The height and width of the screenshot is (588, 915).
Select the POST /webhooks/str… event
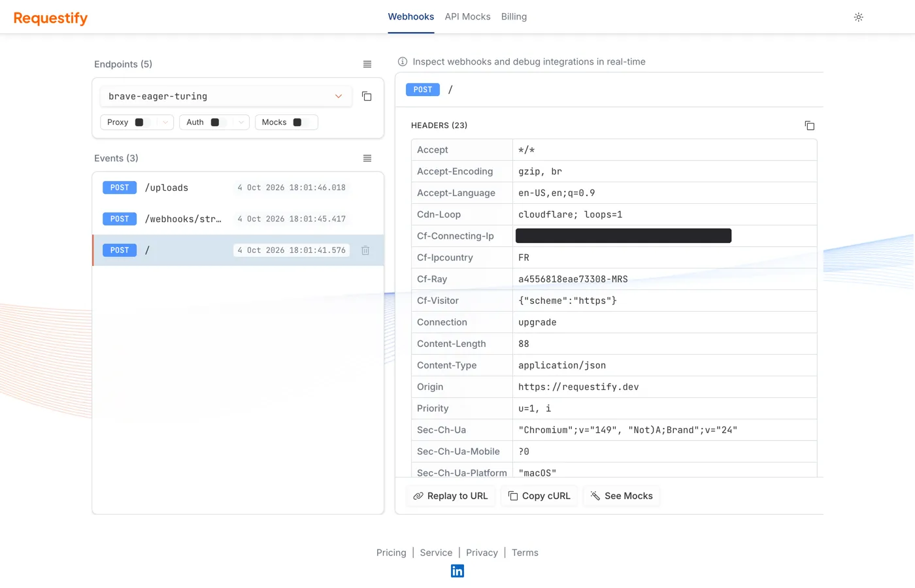[238, 219]
